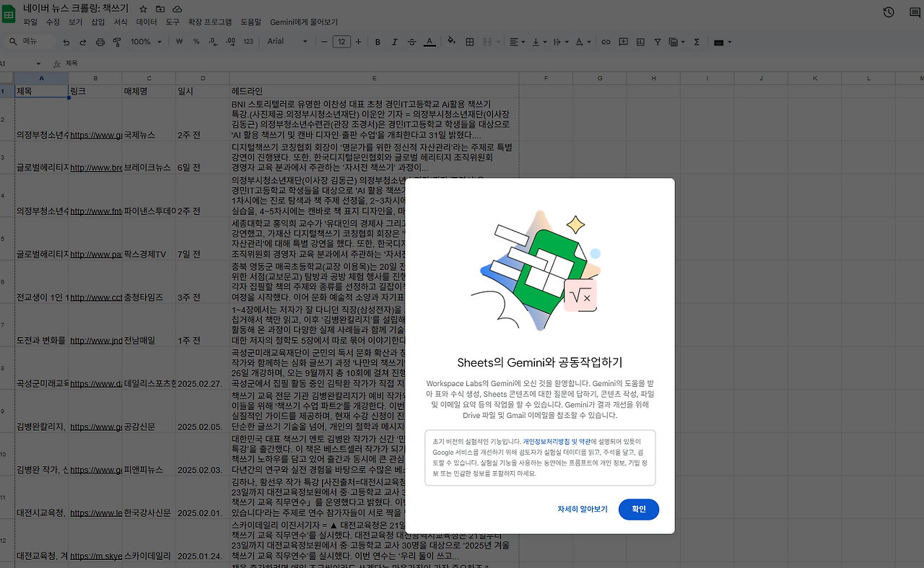Select the Paint format tool

(117, 42)
